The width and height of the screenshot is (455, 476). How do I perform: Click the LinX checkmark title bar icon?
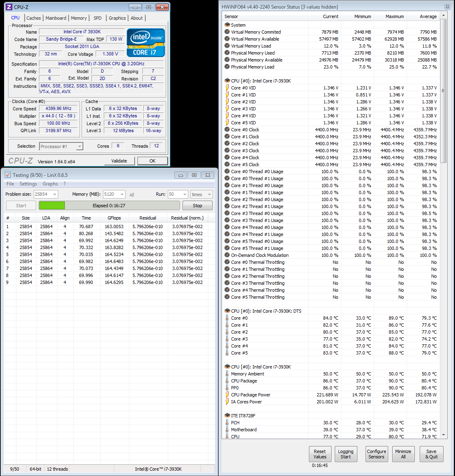click(x=8, y=175)
